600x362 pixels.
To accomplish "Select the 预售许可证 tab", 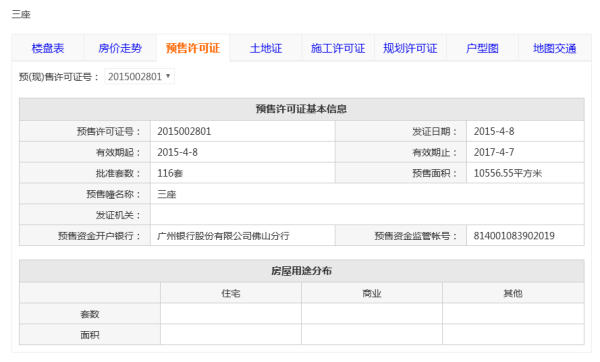I will 193,48.
